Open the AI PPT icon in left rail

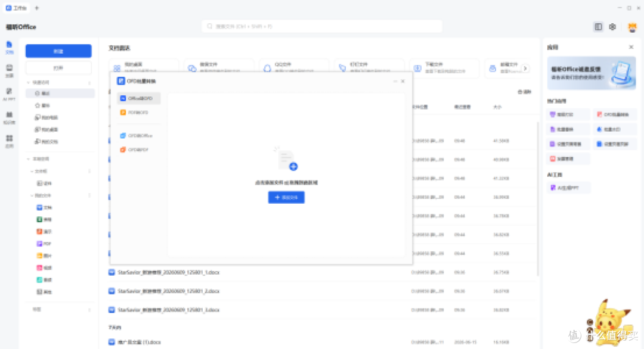[x=9, y=94]
